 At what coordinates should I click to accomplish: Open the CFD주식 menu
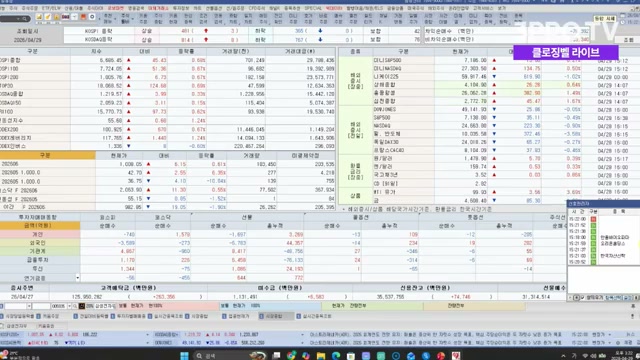tap(257, 8)
